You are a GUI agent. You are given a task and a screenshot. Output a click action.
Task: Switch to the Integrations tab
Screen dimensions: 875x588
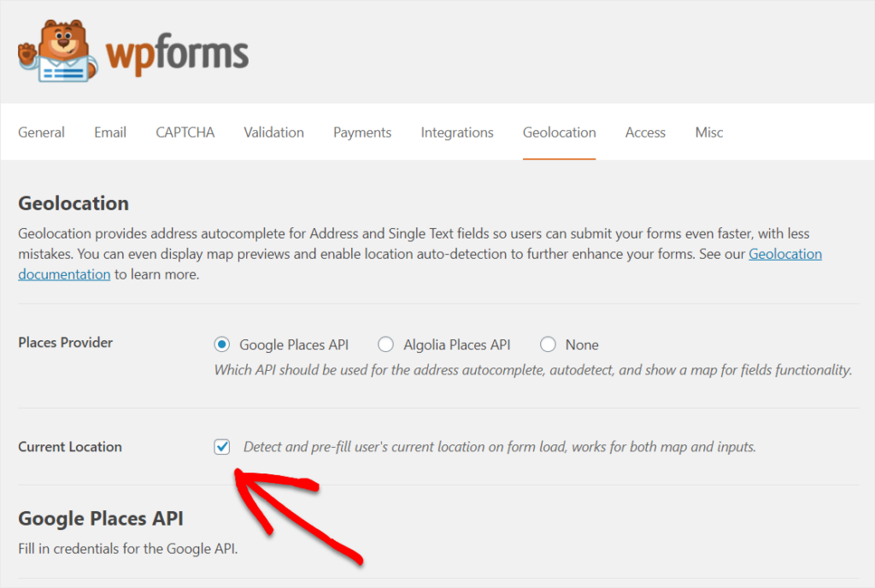click(x=457, y=132)
